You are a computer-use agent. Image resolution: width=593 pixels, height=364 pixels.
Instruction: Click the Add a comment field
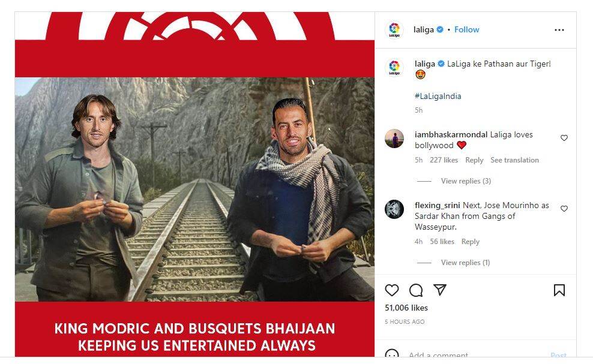click(x=477, y=355)
